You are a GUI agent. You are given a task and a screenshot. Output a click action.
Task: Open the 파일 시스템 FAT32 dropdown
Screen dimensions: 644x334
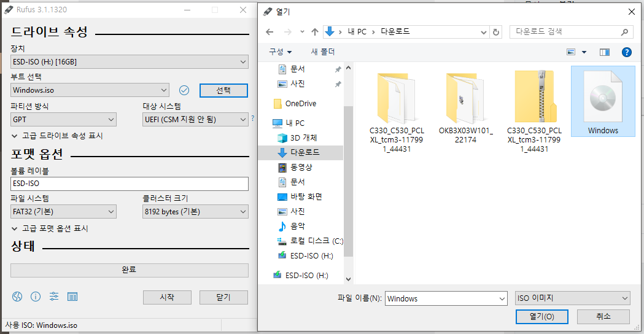point(63,212)
